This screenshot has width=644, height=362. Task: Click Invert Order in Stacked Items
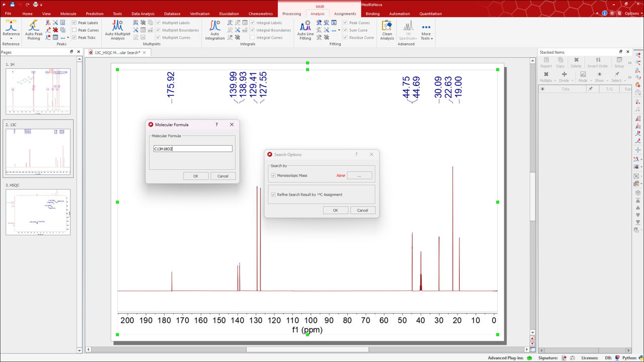pyautogui.click(x=598, y=62)
